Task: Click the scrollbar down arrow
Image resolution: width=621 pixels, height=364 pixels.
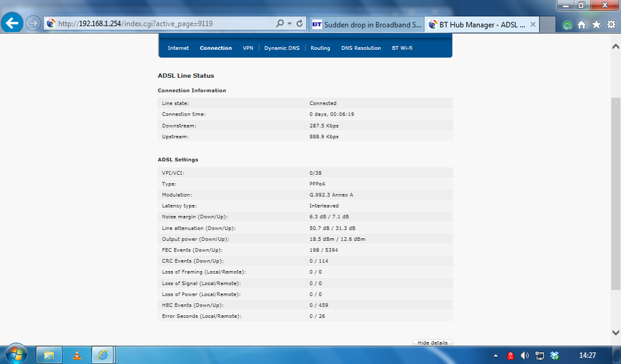Action: [x=615, y=332]
